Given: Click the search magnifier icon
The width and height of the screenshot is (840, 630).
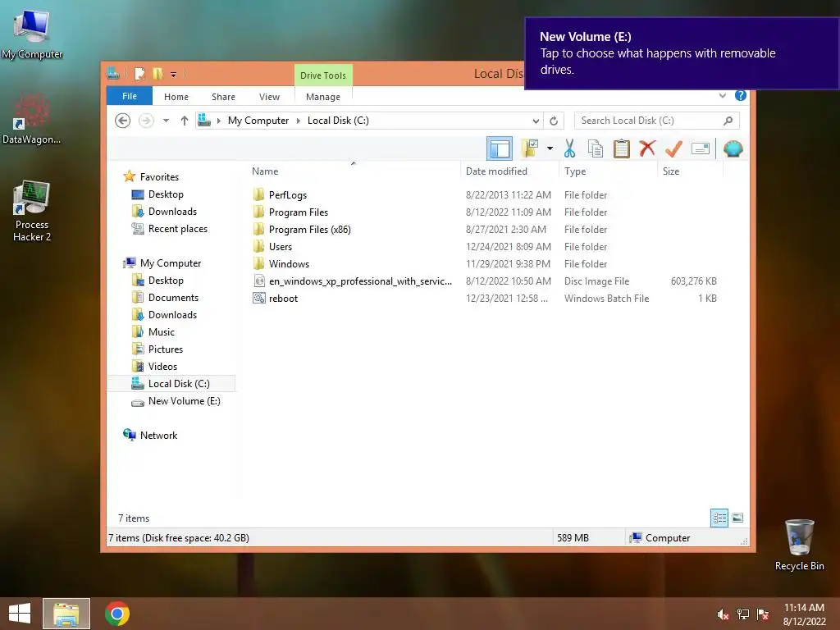Looking at the screenshot, I should (728, 121).
